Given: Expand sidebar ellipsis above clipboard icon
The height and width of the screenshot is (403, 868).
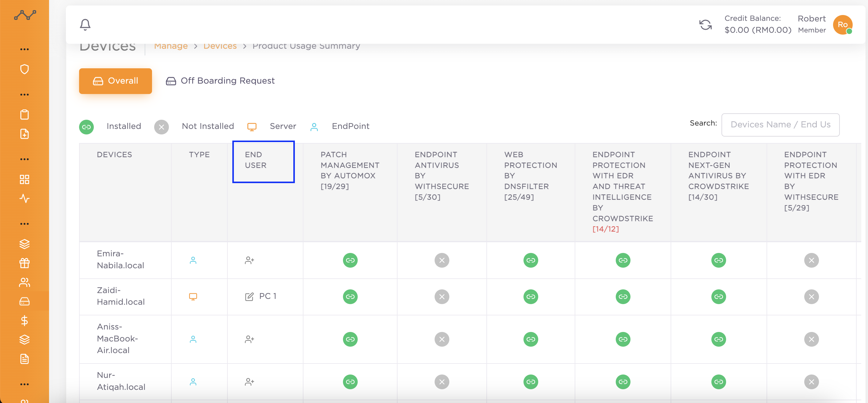Looking at the screenshot, I should coord(24,95).
